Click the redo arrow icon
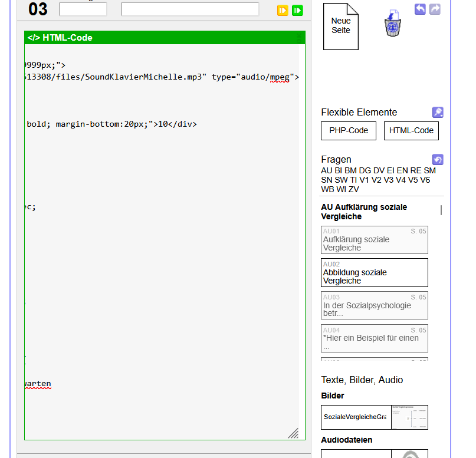Image resolution: width=476 pixels, height=458 pixels. click(435, 9)
